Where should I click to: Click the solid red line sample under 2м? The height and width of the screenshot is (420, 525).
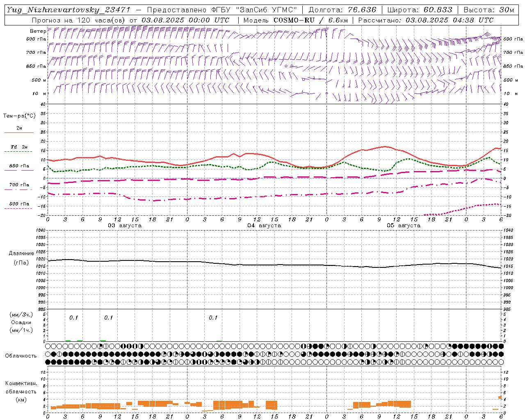tap(19, 132)
